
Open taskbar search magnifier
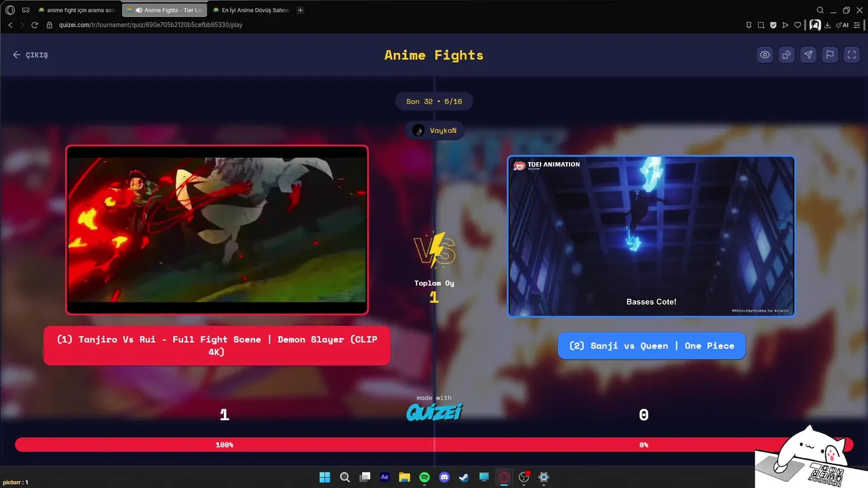[x=344, y=477]
